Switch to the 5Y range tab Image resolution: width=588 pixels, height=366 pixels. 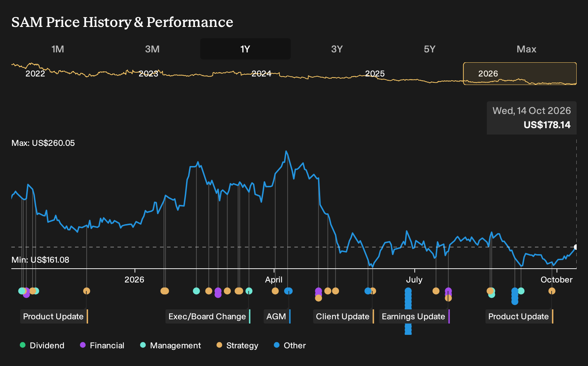point(430,49)
